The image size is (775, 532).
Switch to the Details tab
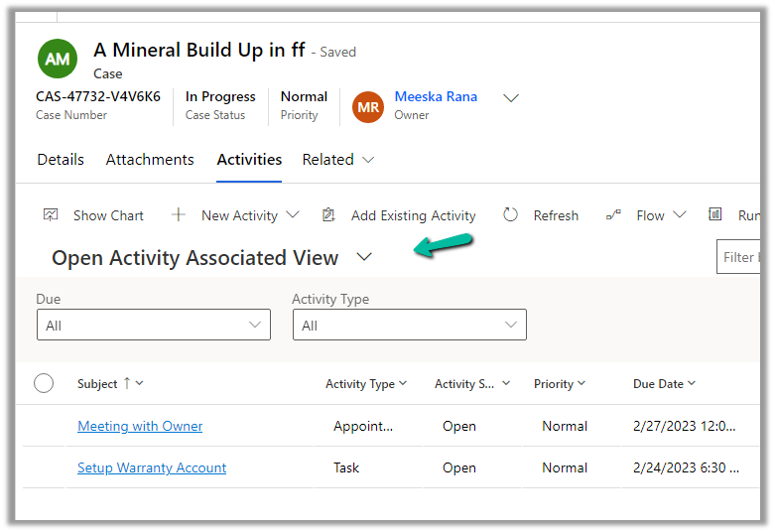point(61,160)
